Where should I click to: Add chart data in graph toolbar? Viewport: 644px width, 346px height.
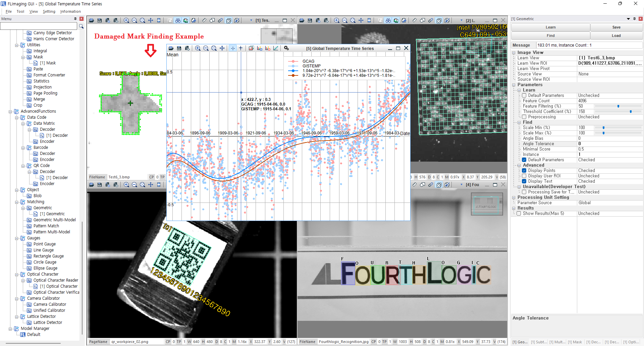(260, 48)
